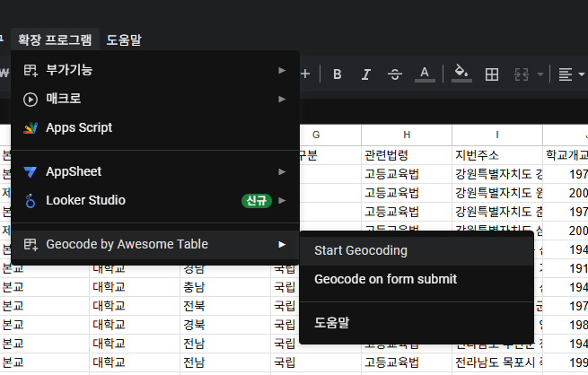588x375 pixels.
Task: Open AppSheet submenu
Action: coord(155,171)
